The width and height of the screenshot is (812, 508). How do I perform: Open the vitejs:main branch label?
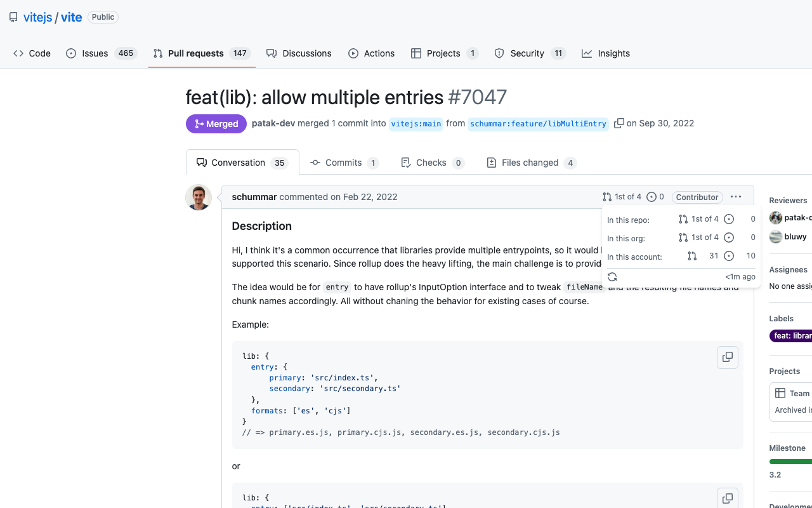[x=416, y=124]
